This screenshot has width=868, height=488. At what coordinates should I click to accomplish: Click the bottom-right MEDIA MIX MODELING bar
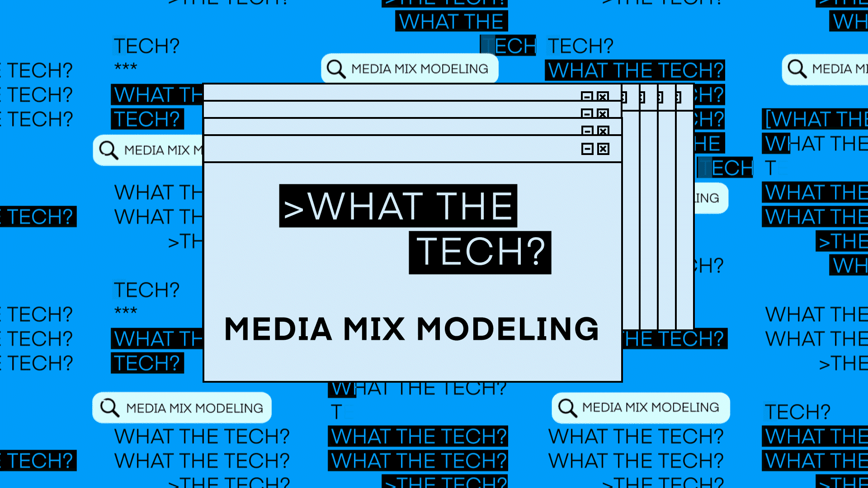(641, 408)
